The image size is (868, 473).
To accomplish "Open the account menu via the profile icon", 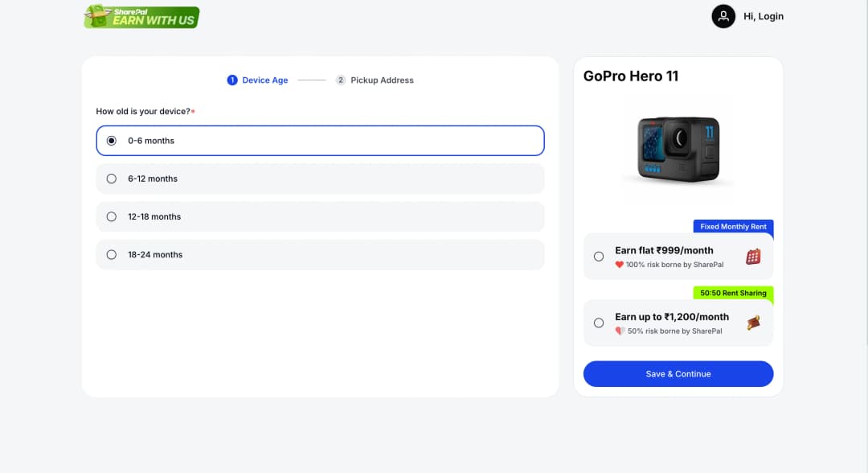I will (x=721, y=16).
